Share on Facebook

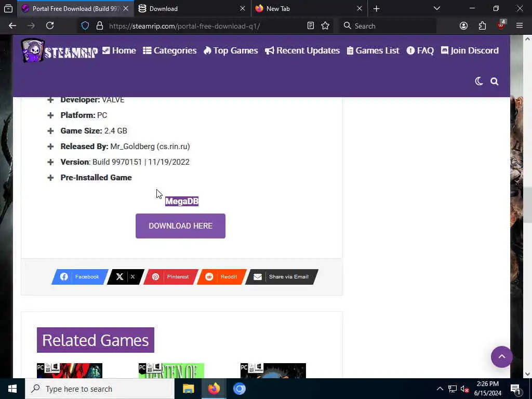click(x=80, y=277)
